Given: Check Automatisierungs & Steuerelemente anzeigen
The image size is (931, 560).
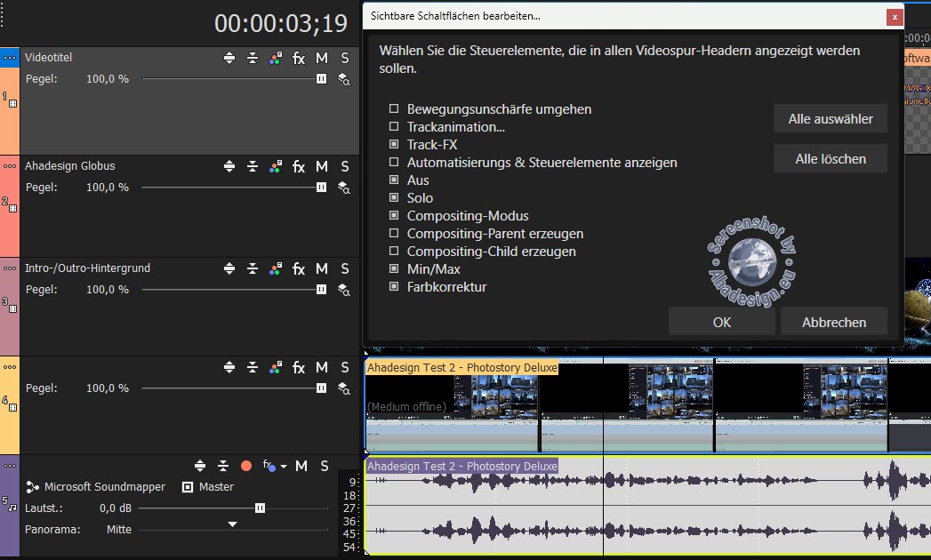Looking at the screenshot, I should [x=394, y=162].
